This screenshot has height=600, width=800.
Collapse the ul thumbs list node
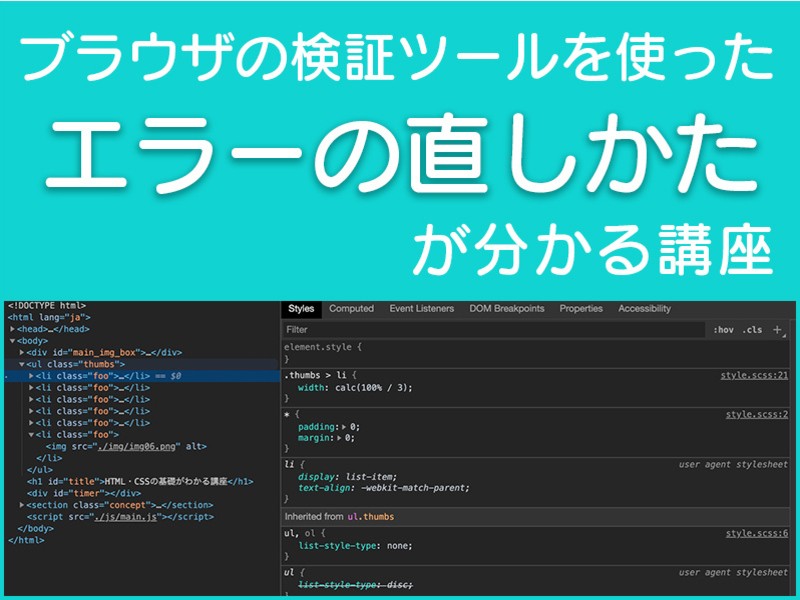tap(22, 364)
